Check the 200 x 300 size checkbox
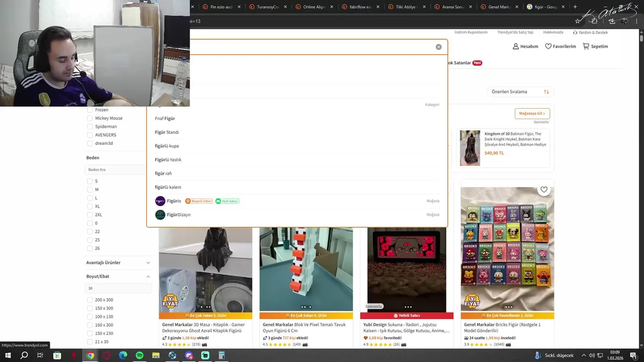 point(90,300)
